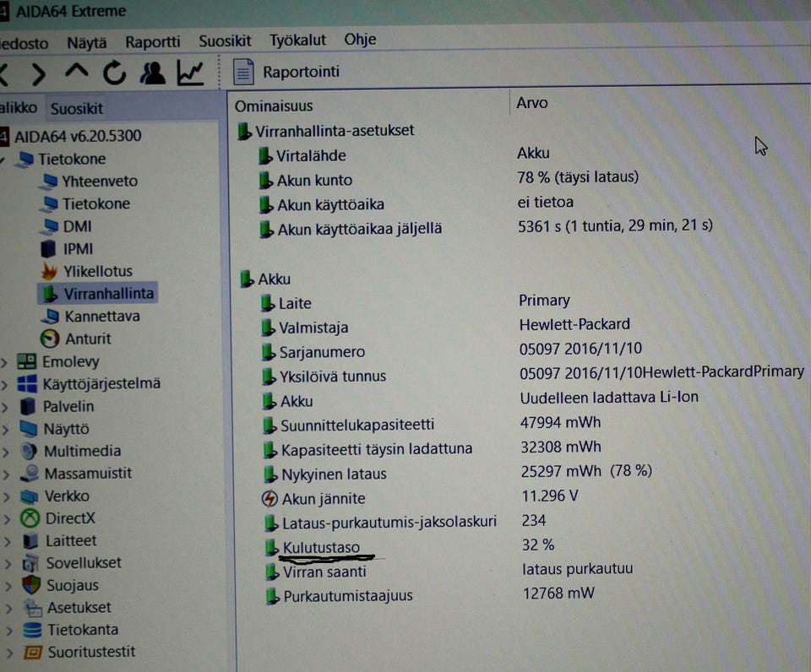Select the Tietokone parent node
Screen dimensions: 811x672
point(72,159)
